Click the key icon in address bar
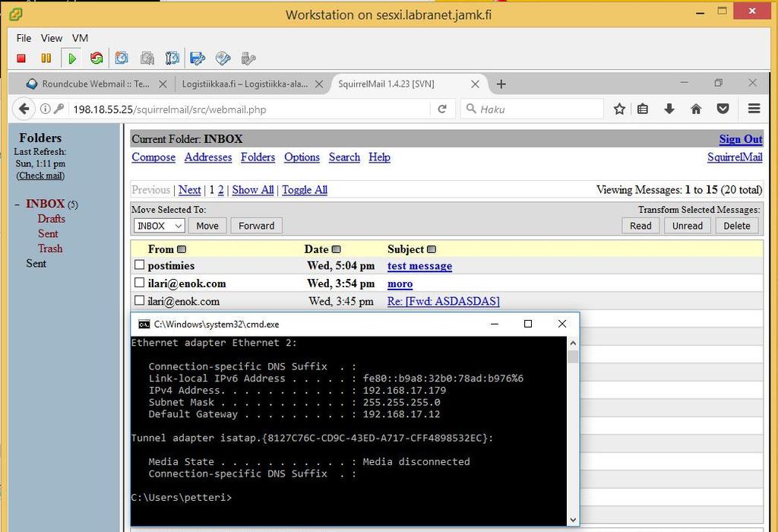Image resolution: width=778 pixels, height=532 pixels. pos(59,109)
